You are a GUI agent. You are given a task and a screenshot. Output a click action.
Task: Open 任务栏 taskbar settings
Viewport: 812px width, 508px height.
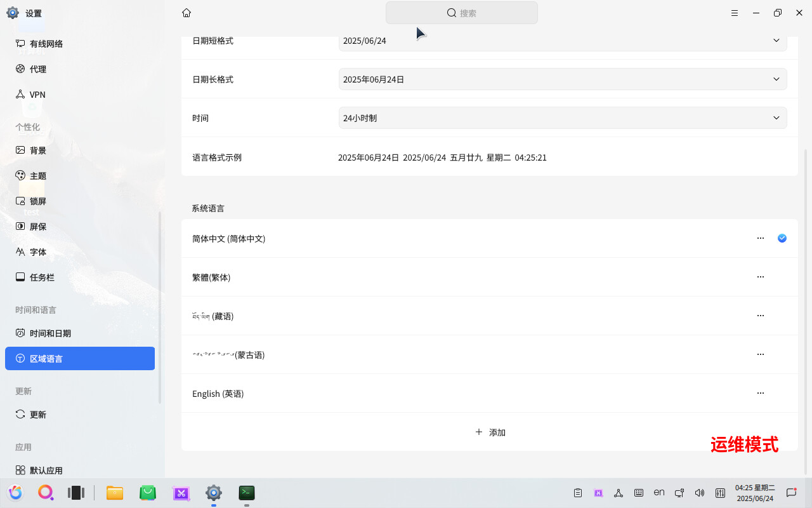click(80, 277)
